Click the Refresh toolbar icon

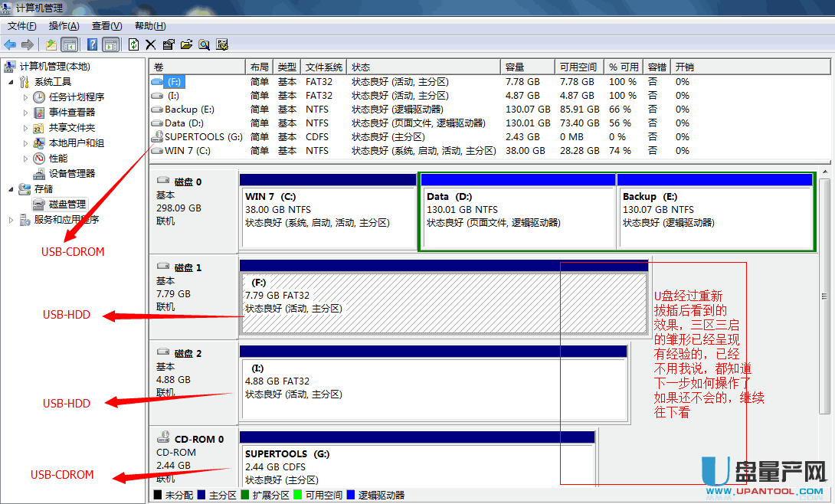[133, 44]
